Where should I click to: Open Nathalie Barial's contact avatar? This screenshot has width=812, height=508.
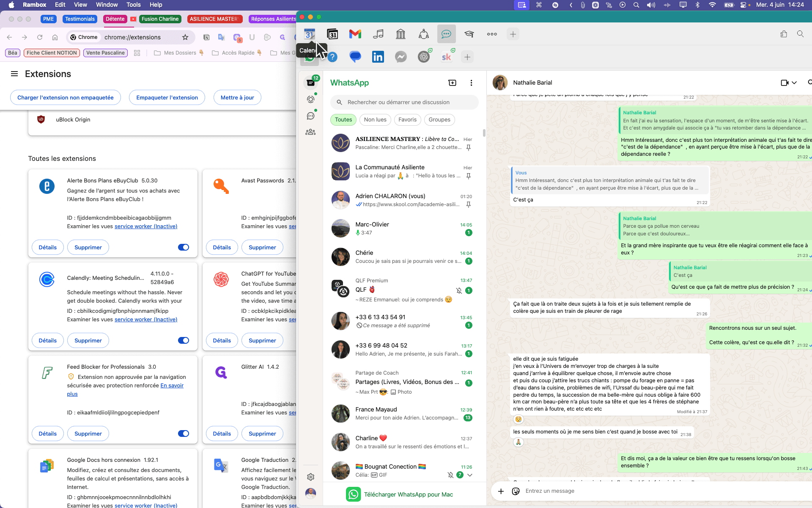coord(500,83)
